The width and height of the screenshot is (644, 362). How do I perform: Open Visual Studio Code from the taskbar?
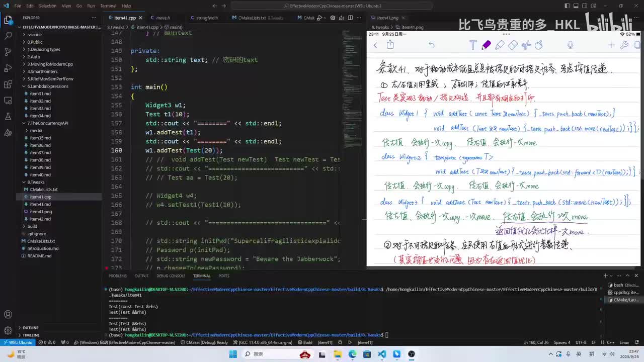point(382,354)
